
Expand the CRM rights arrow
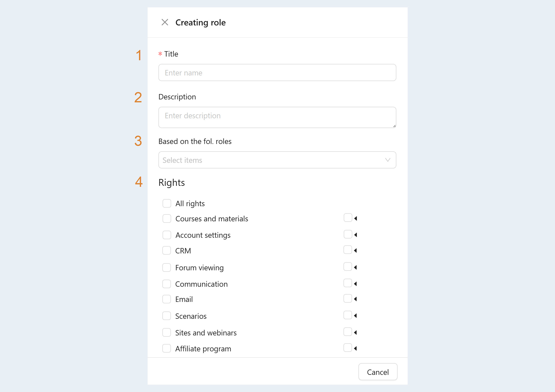(x=355, y=250)
